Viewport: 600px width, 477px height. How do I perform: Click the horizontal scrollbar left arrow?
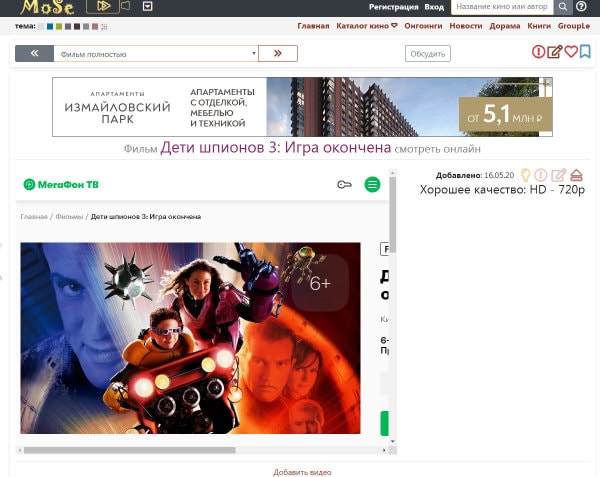point(20,450)
